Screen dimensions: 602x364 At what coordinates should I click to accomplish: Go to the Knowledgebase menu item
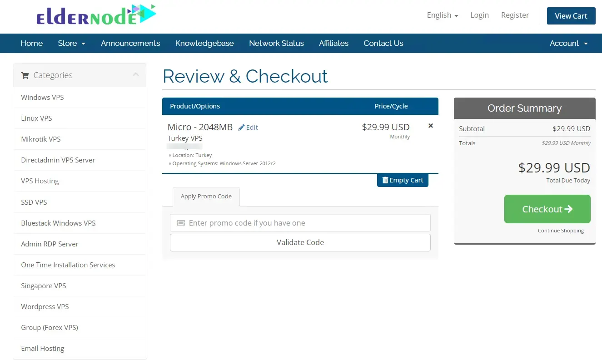pos(204,43)
